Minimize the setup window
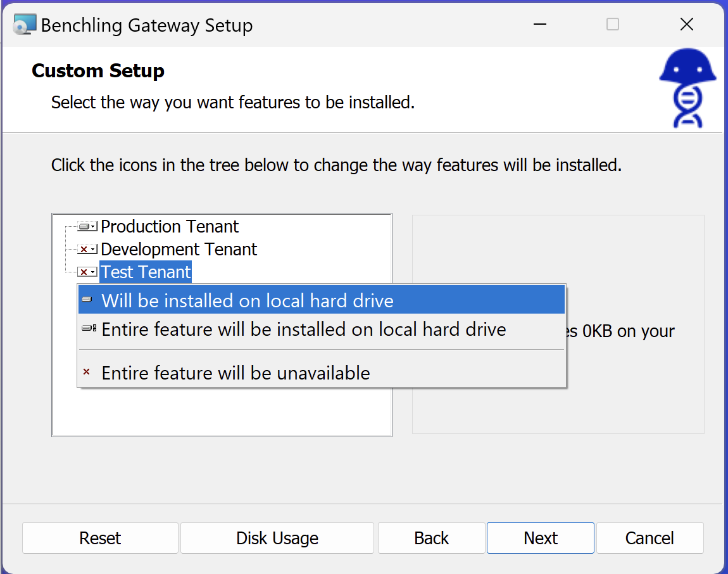728x574 pixels. [x=539, y=25]
